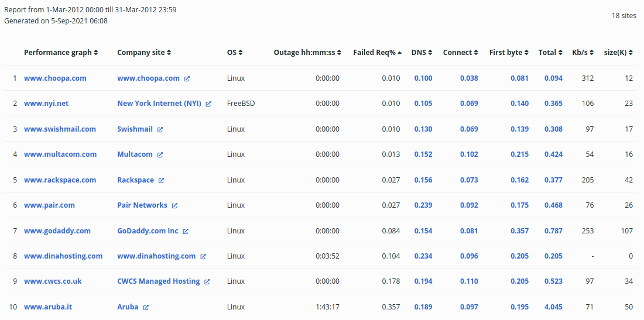Sort by First byte column header
This screenshot has width=644, height=320.
509,53
